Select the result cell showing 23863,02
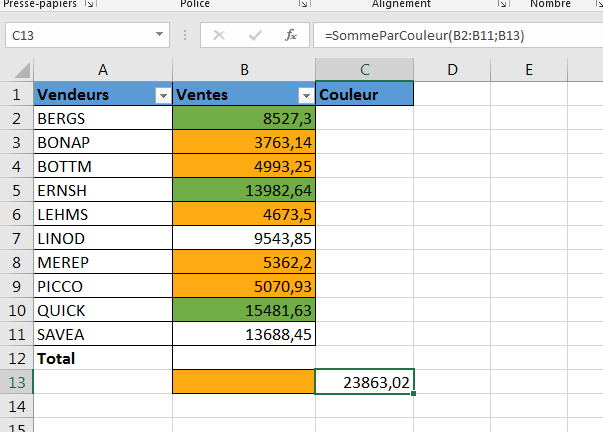This screenshot has width=603, height=432. pyautogui.click(x=364, y=381)
